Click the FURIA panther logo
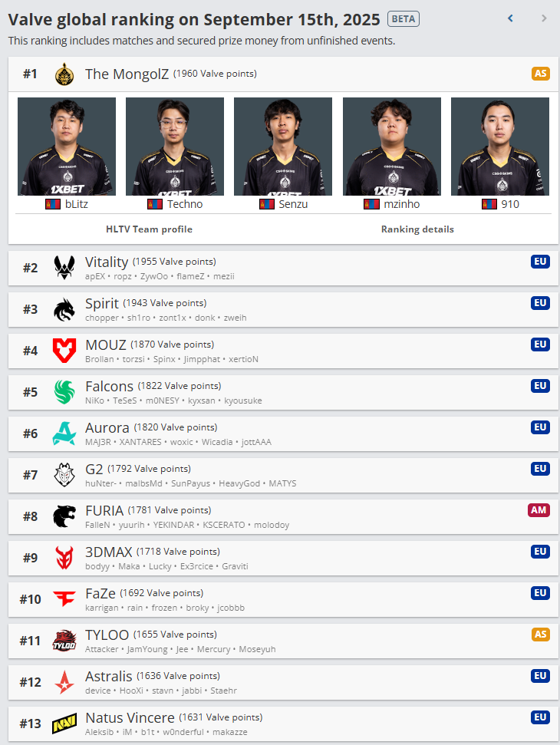560x745 pixels. (x=64, y=516)
